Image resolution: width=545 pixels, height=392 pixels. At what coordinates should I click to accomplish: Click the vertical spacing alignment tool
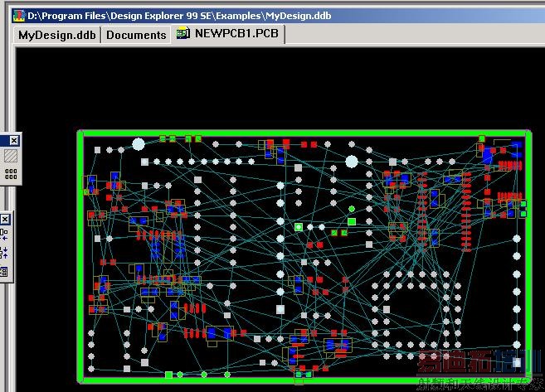[x=3, y=253]
